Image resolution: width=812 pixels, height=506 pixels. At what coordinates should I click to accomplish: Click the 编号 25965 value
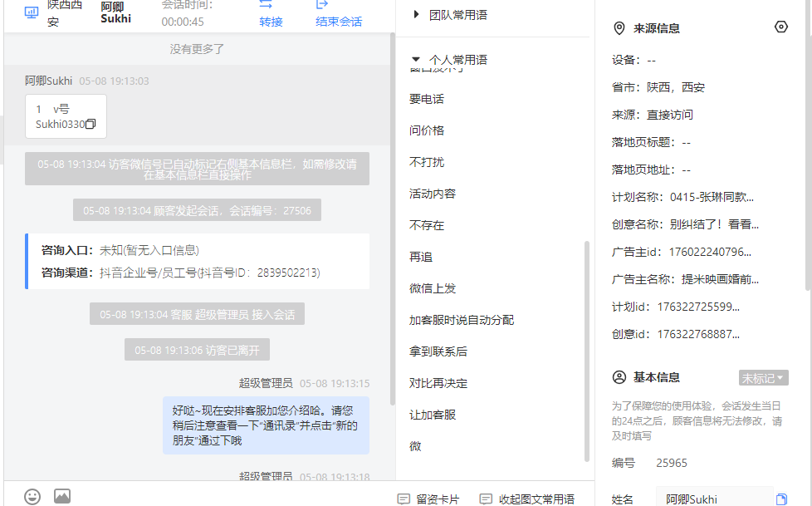[672, 463]
